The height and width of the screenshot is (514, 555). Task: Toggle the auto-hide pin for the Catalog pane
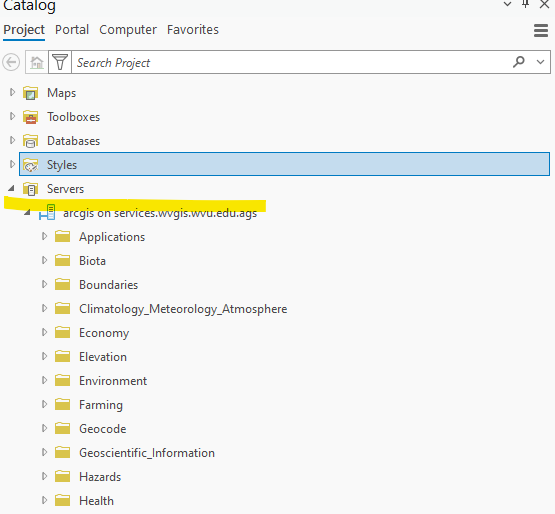pyautogui.click(x=526, y=4)
